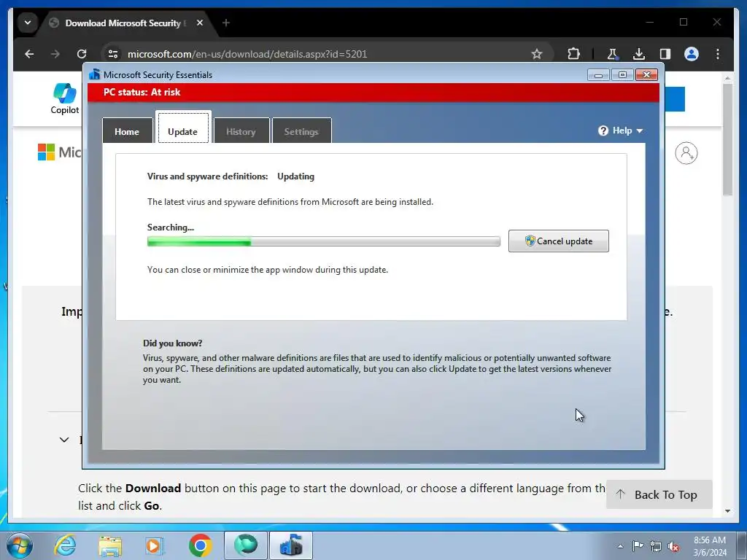The image size is (747, 560).
Task: Close the Download Microsoft Security tab
Action: [200, 23]
